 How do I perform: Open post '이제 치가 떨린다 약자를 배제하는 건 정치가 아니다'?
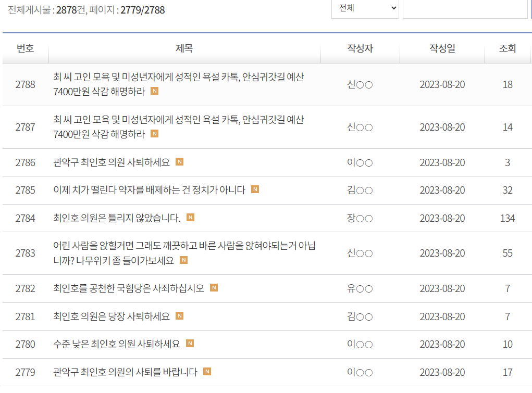tap(150, 190)
